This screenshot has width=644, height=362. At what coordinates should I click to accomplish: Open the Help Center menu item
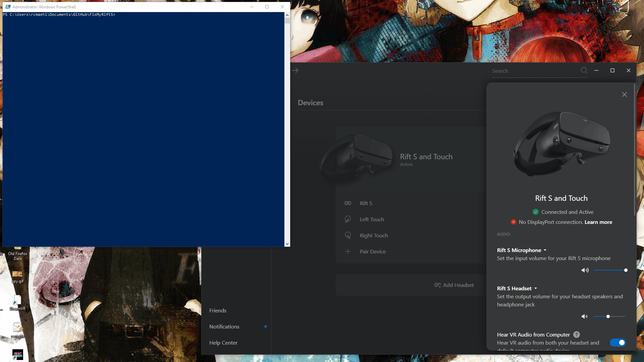tap(223, 343)
